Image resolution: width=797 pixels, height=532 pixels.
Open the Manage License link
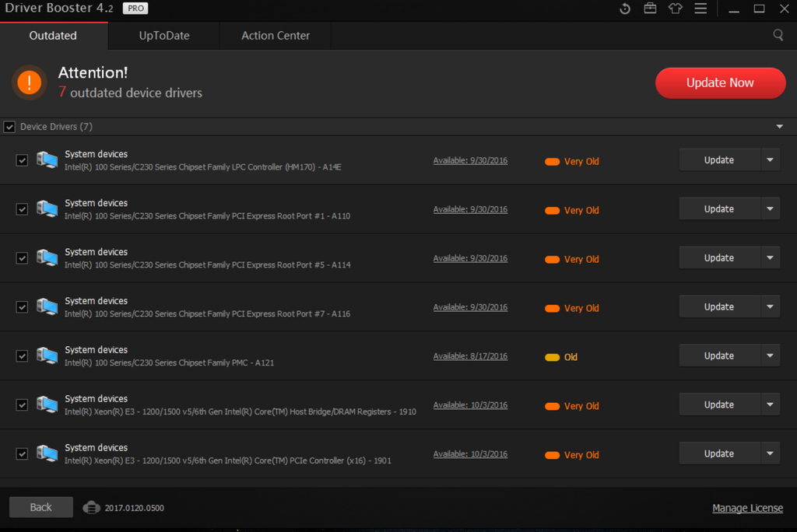coord(747,508)
